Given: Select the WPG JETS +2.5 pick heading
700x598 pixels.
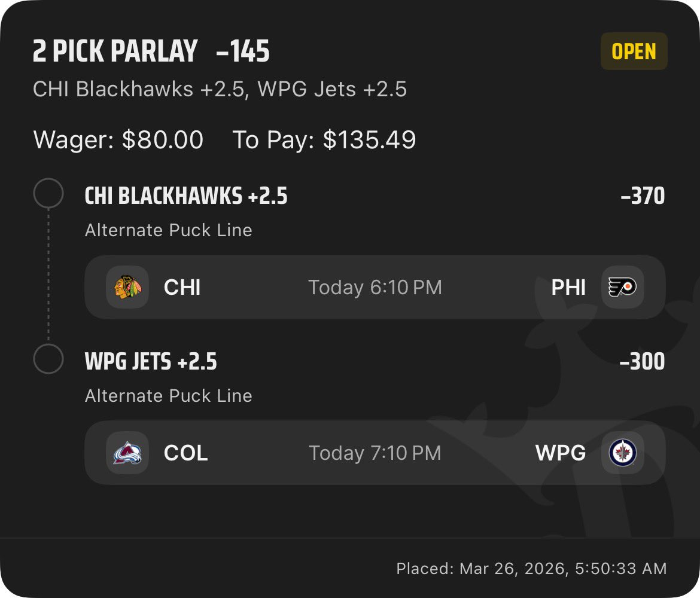Looking at the screenshot, I should [151, 362].
